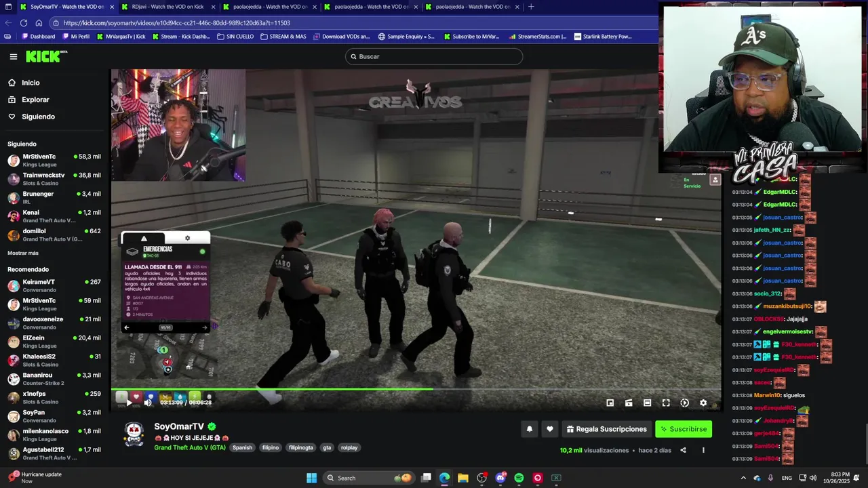The height and width of the screenshot is (488, 868).
Task: Select the Spanish tag
Action: tap(242, 448)
